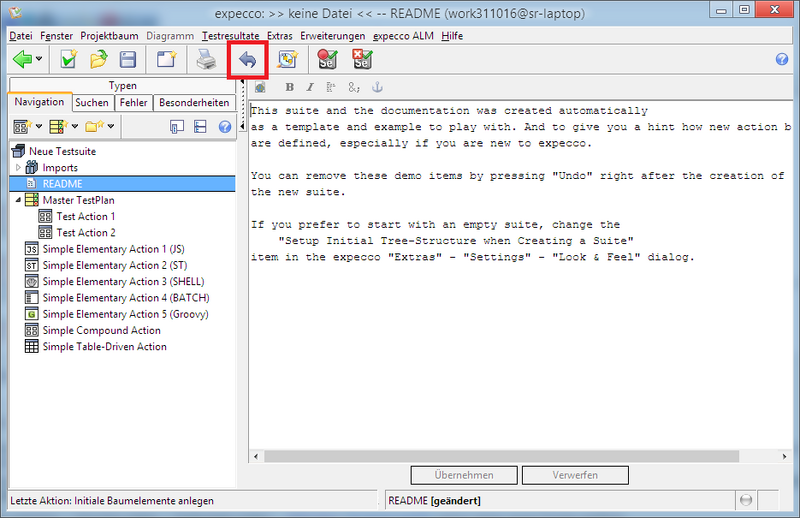800x518 pixels.
Task: Switch to the Suchen tab
Action: 92,103
